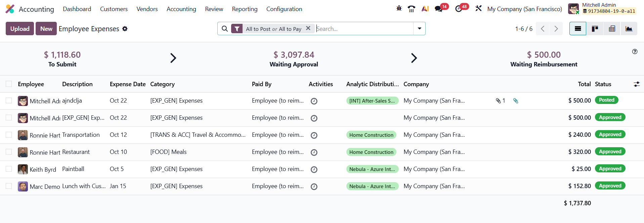Open chat conversations with 14 messages
The image size is (644, 223).
(x=439, y=9)
